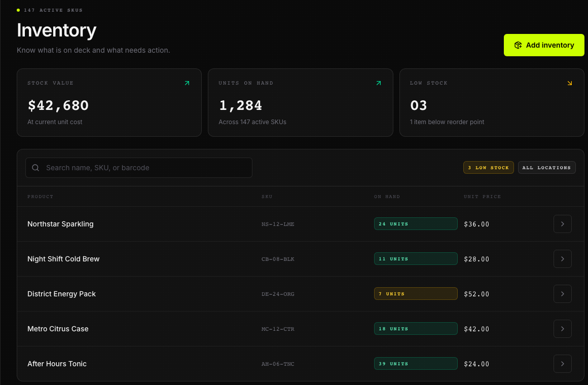This screenshot has height=385, width=588.
Task: Click the $36.00 unit price
Action: [476, 224]
